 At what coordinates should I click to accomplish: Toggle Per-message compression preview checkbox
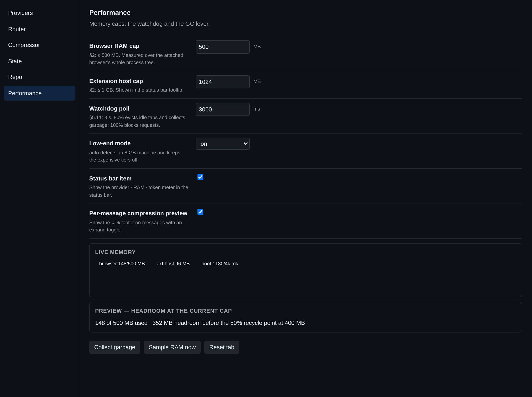coord(200,212)
